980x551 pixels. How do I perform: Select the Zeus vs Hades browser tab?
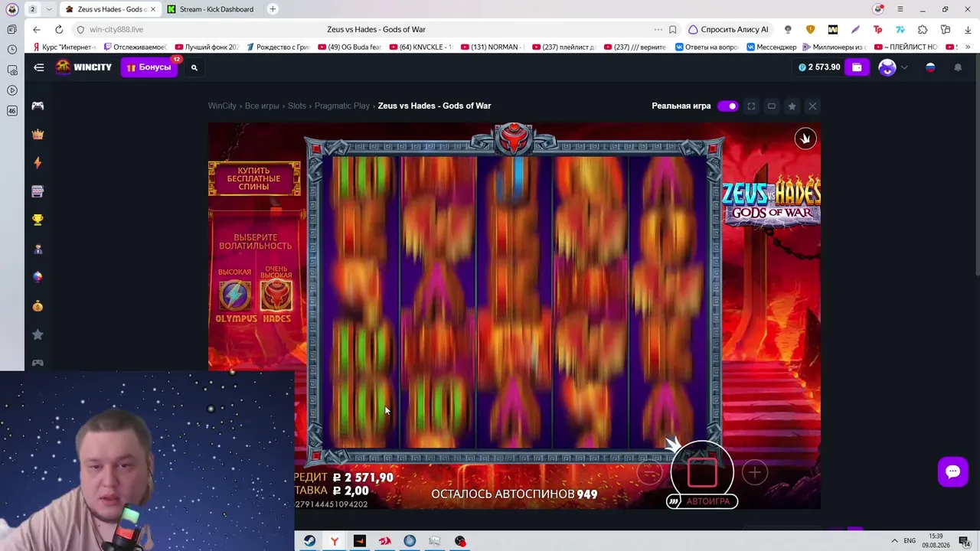click(x=109, y=9)
